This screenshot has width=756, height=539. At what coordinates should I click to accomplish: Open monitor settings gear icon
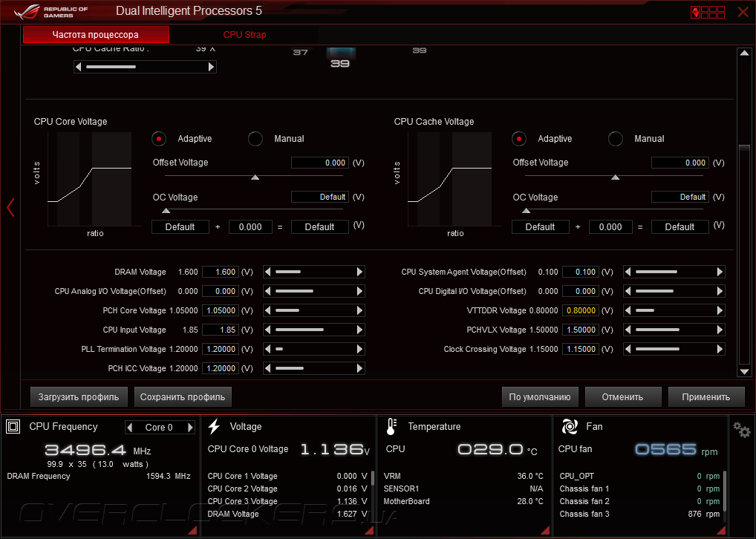742,429
